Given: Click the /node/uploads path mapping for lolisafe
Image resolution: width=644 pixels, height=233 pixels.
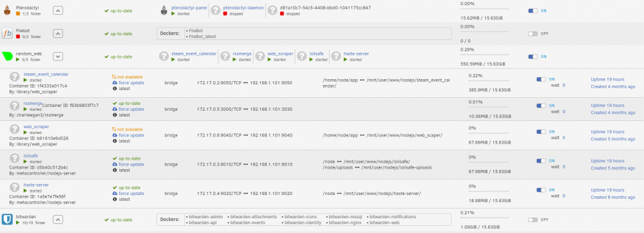Looking at the screenshot, I should click(377, 167).
